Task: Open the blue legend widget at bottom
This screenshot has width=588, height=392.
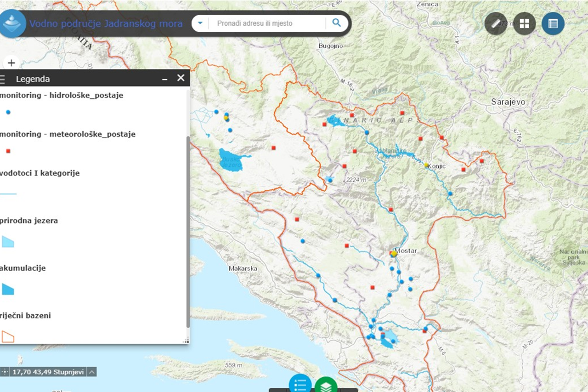Action: tap(300, 385)
